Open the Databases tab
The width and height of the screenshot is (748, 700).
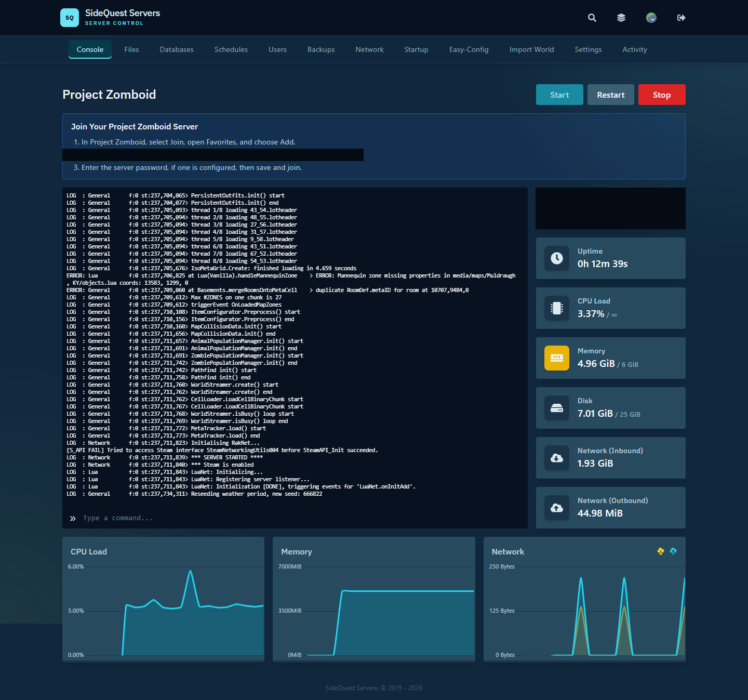[177, 49]
